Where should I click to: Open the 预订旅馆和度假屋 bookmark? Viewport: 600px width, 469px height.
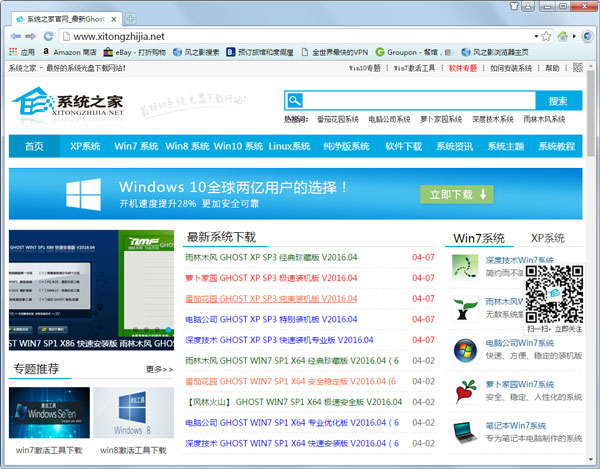coord(260,52)
